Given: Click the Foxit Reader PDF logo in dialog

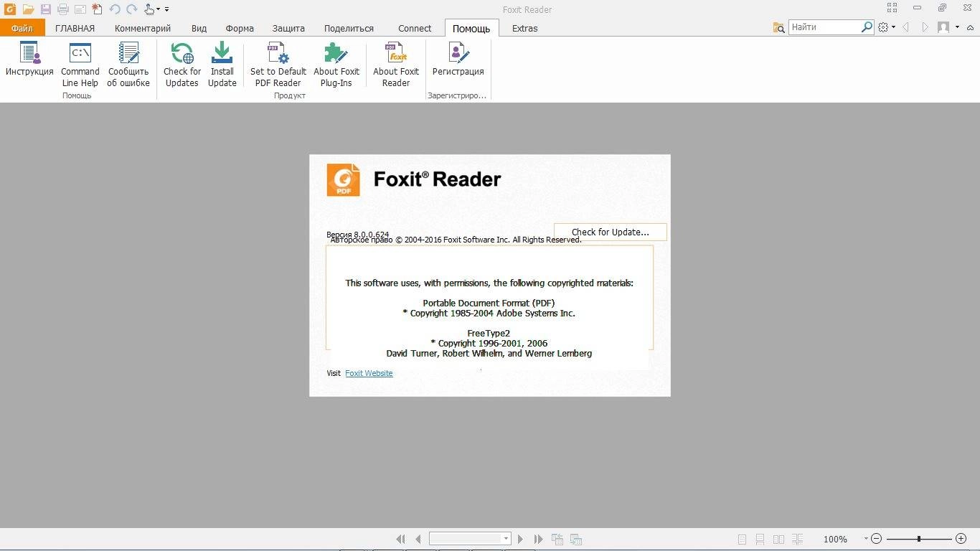Looking at the screenshot, I should pos(343,179).
